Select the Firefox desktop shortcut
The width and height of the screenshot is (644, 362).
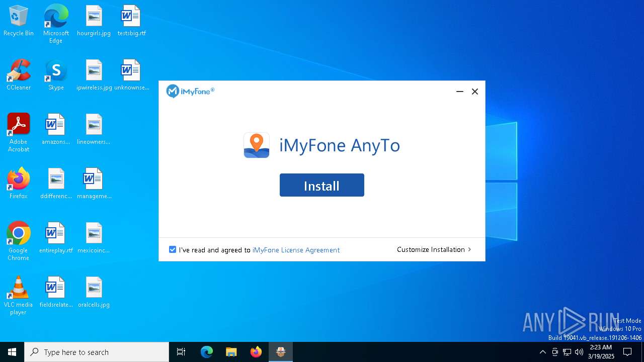coord(19,184)
